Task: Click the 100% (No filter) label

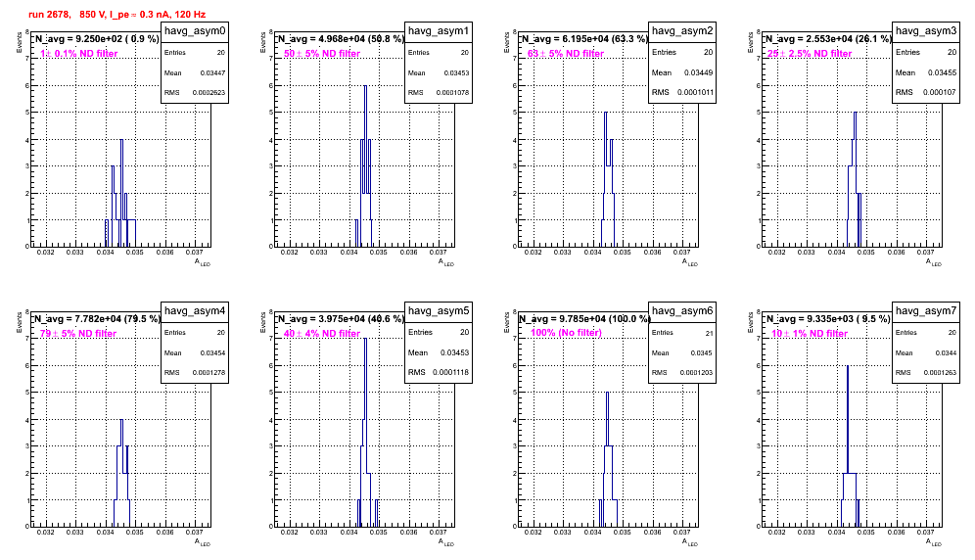Action: pos(566,333)
